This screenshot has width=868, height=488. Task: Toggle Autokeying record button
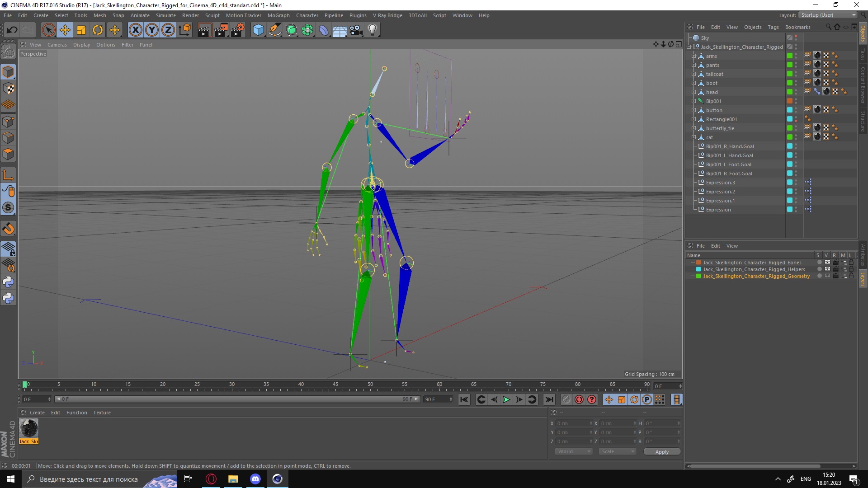579,399
